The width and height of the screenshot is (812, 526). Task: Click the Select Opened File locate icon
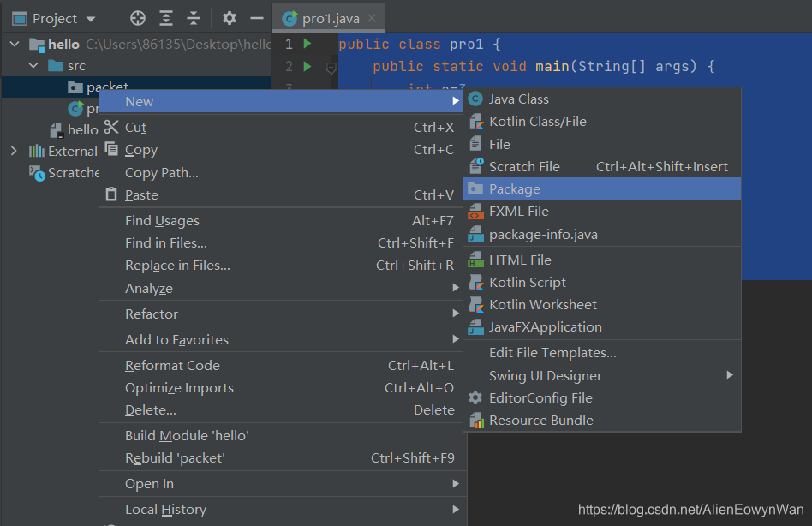(138, 19)
